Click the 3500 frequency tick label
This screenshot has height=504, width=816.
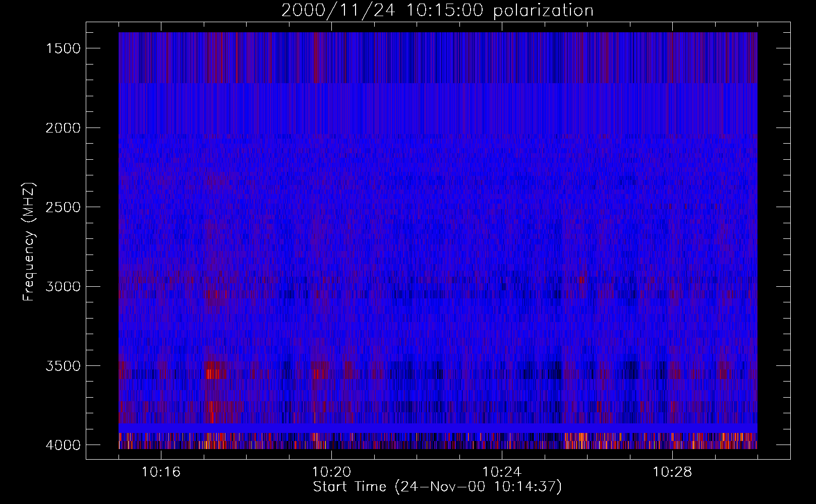(x=63, y=366)
